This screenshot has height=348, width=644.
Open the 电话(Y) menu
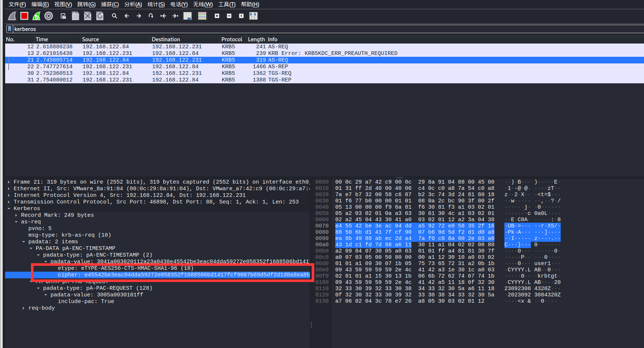(179, 4)
